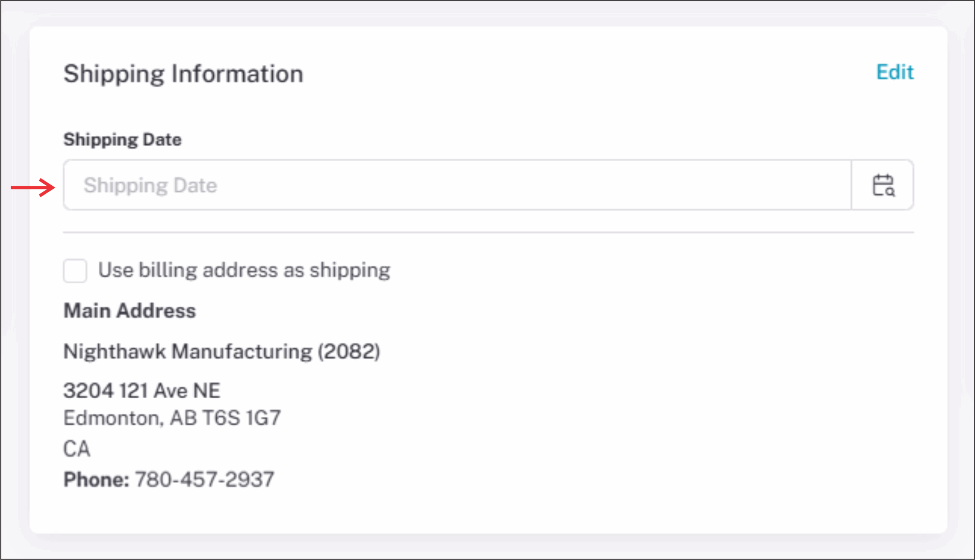Image resolution: width=975 pixels, height=560 pixels.
Task: Click the customer number (2082)
Action: (x=349, y=351)
